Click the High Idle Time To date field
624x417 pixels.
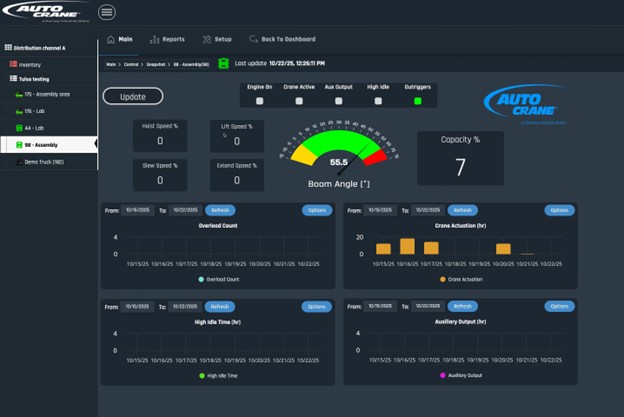coord(185,306)
